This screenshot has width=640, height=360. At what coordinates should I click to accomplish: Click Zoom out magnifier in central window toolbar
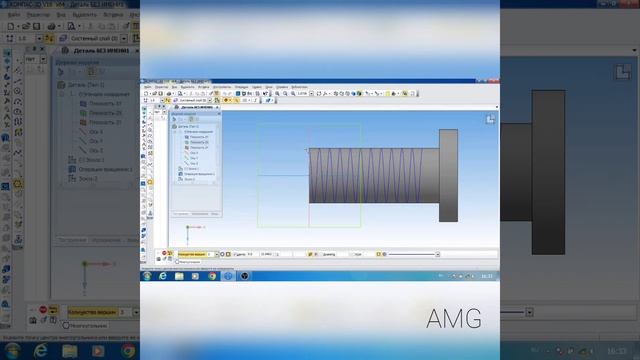click(285, 93)
